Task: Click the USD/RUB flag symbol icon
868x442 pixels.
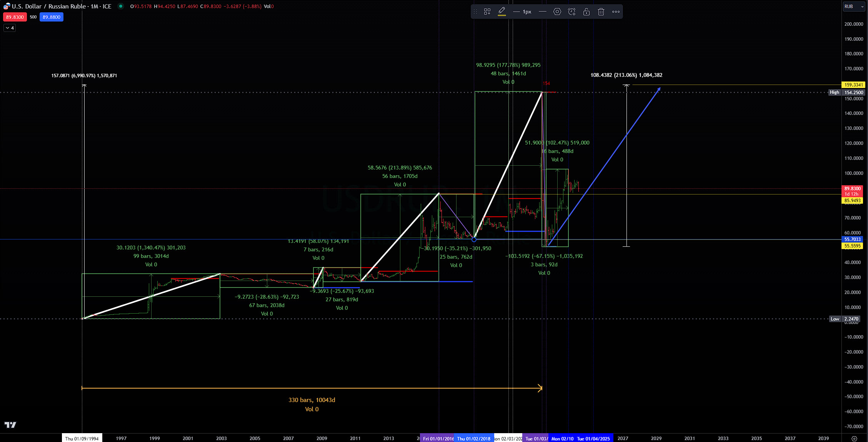Action: (7, 6)
